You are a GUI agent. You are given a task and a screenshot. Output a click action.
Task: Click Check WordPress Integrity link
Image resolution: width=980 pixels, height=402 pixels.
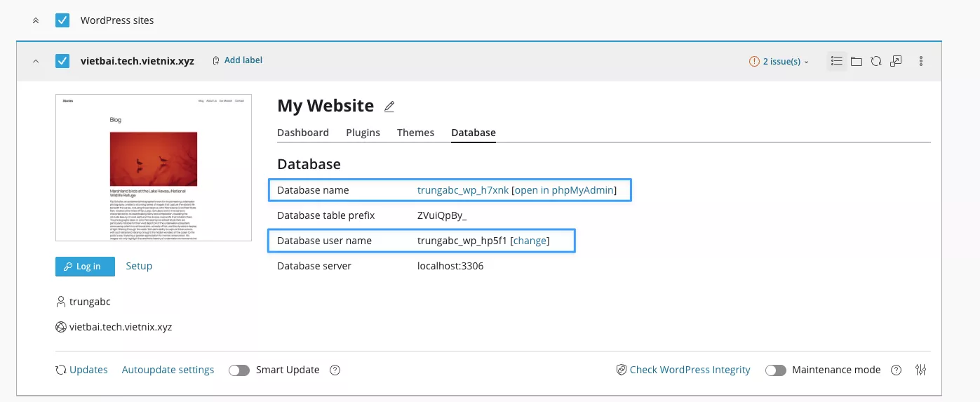(x=690, y=370)
